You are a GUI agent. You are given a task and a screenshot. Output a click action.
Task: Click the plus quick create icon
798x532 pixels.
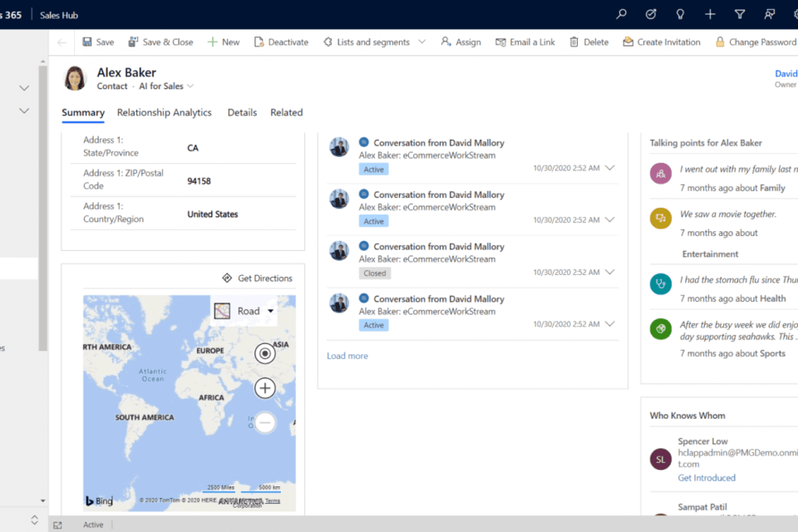click(x=710, y=14)
